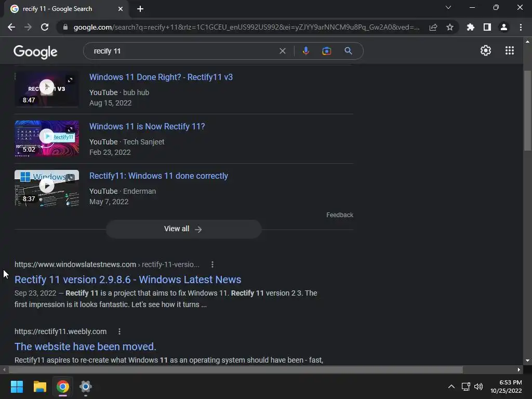The width and height of the screenshot is (532, 399).
Task: Open 'Rectify 11 version 2.9.8.6 - Windows Latest News'
Action: pyautogui.click(x=128, y=280)
